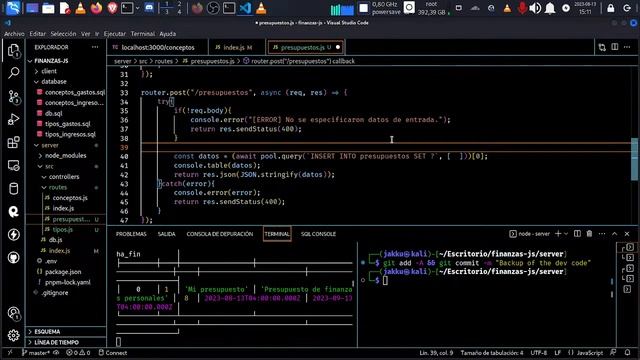Open the GitHub view in activity bar
This screenshot has height=360, width=640.
point(13,258)
